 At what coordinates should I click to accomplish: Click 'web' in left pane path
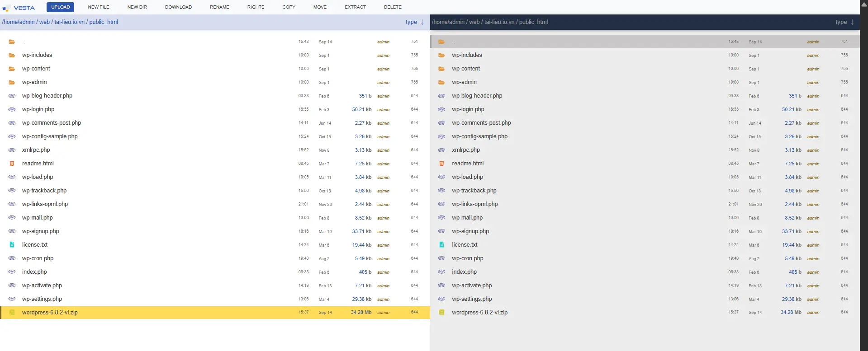[x=44, y=22]
